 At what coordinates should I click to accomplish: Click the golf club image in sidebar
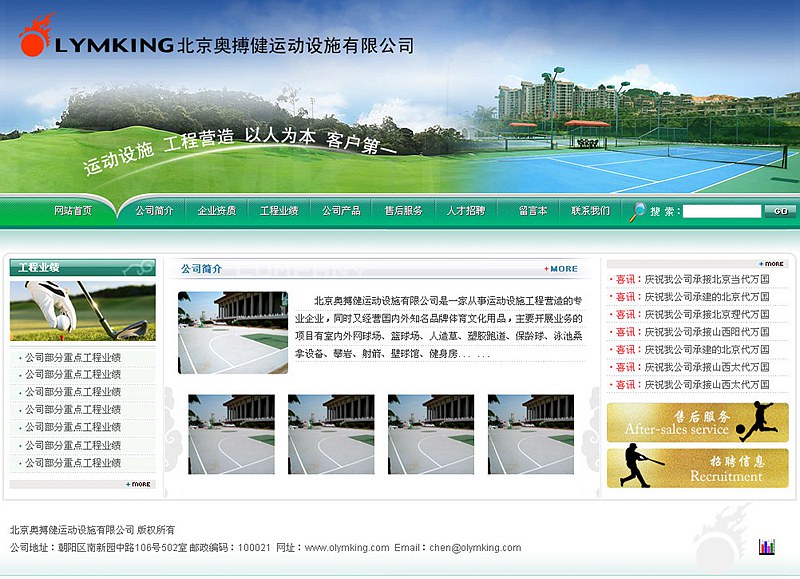(82, 311)
